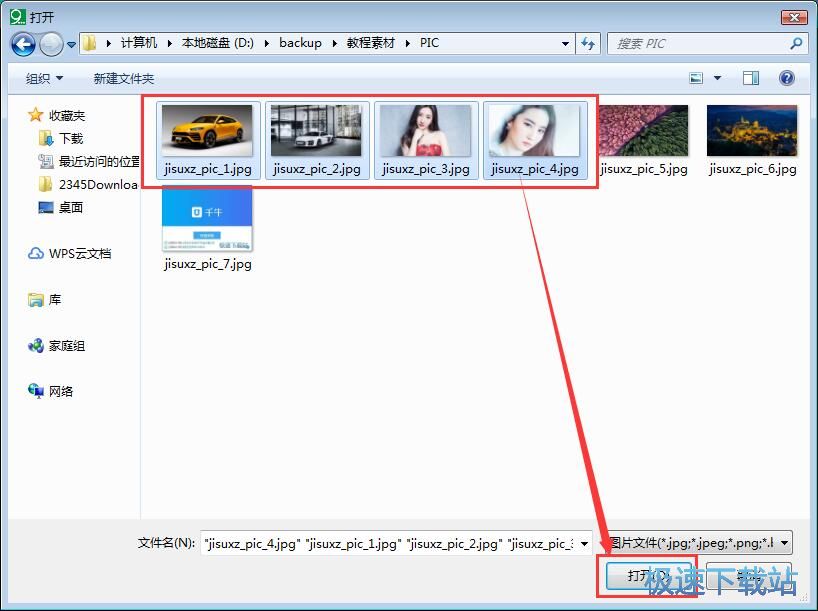Click the file name jisuxz_pic_5.jpg label
Viewport: 818px width, 611px height.
644,169
